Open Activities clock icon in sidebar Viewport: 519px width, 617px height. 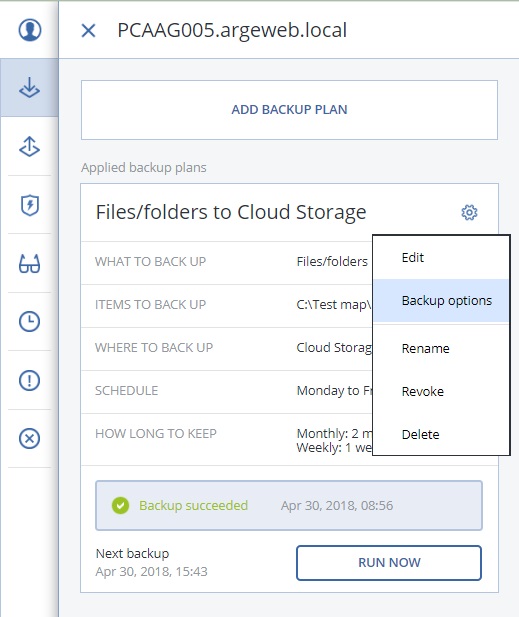(x=30, y=321)
